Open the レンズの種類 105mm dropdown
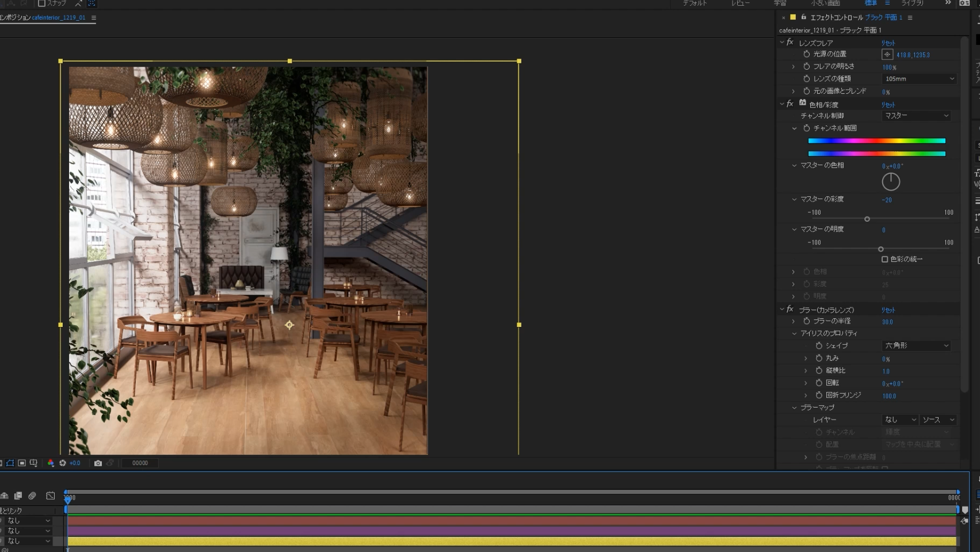The height and width of the screenshot is (552, 980). 918,79
